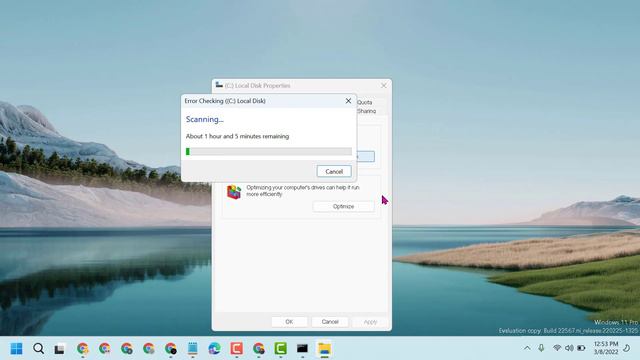Click the battery tray icon
This screenshot has width=640, height=360.
(581, 348)
